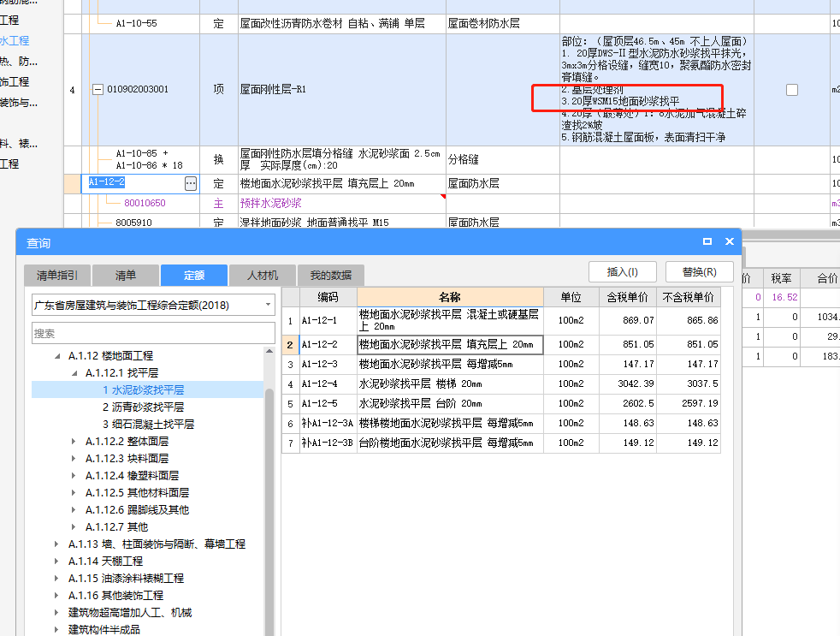The image size is (840, 636).
Task: Expand the 建筑构件半成品 node
Action: tap(56, 629)
